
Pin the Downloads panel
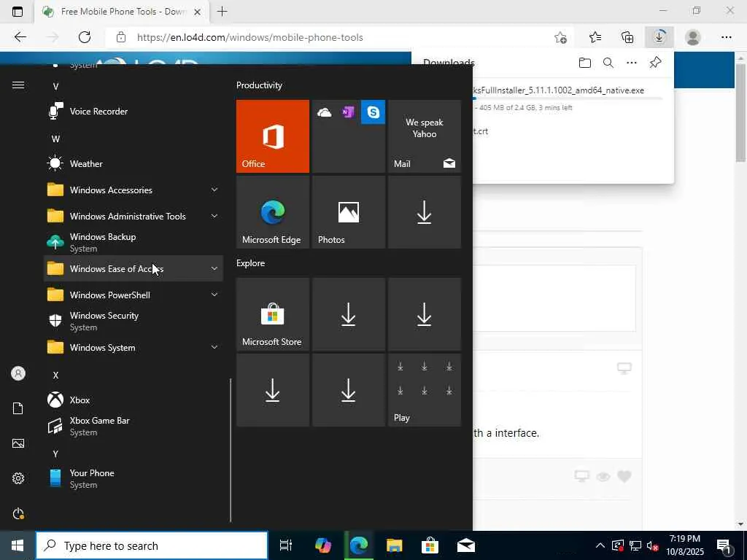656,63
